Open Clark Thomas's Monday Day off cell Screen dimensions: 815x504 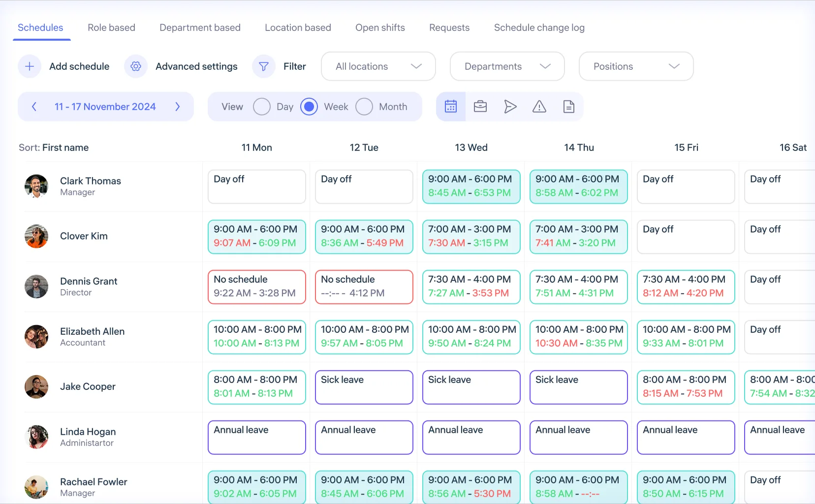[x=257, y=186]
